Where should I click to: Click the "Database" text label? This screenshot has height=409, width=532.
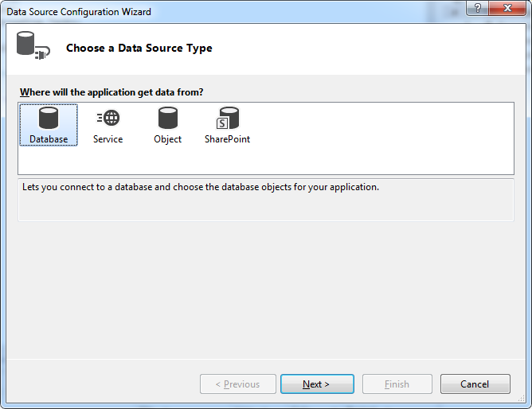(x=49, y=139)
